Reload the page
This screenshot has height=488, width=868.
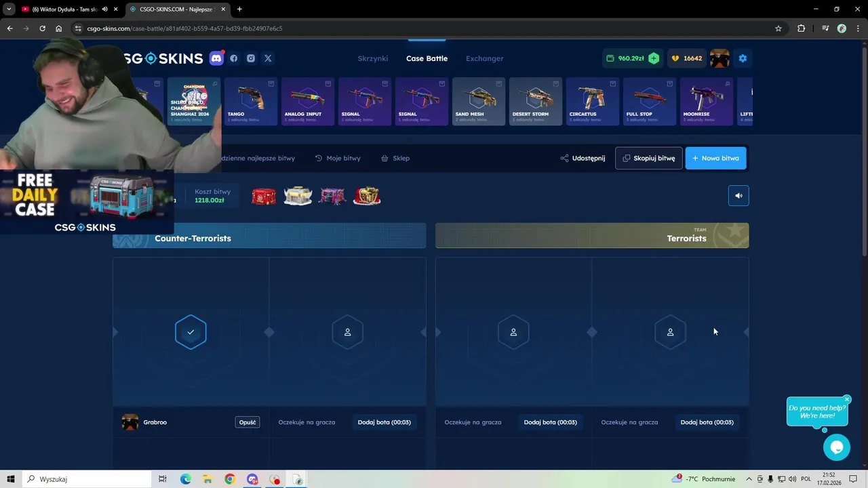(x=42, y=28)
